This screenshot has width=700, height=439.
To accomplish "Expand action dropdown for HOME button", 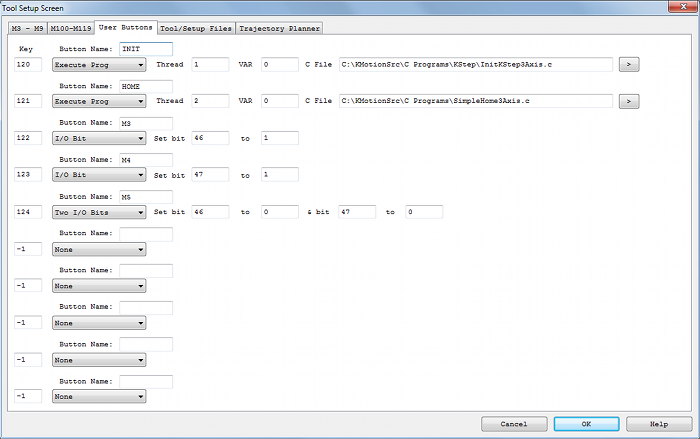I will tap(99, 102).
